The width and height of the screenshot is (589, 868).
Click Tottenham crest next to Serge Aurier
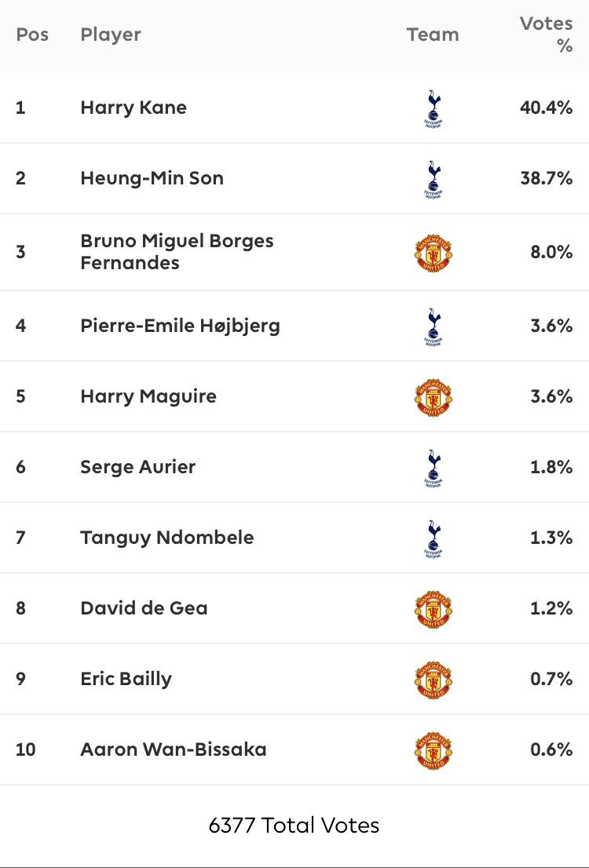(x=433, y=468)
